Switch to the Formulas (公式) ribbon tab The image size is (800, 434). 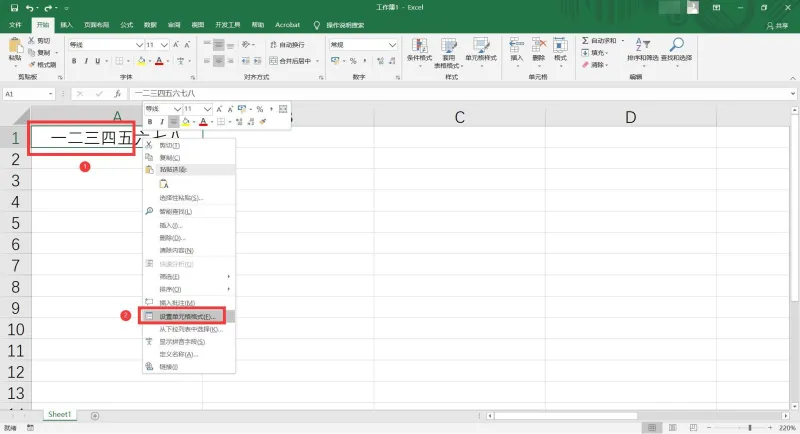click(127, 24)
